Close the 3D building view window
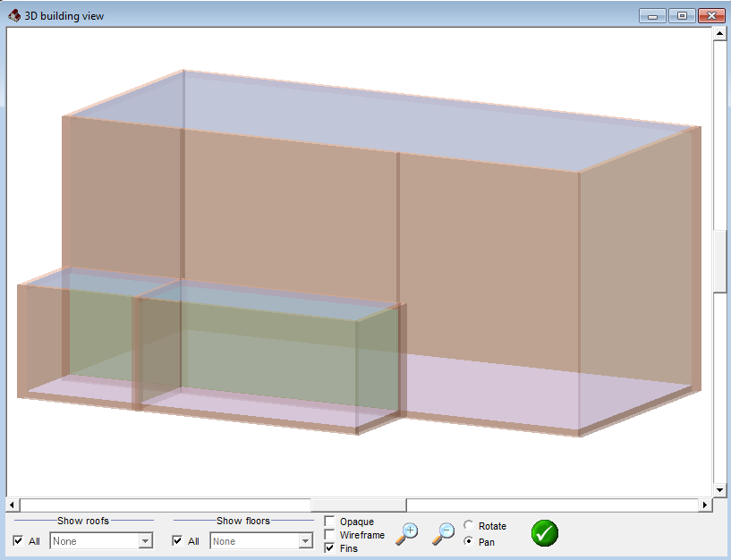The width and height of the screenshot is (731, 560). tap(711, 16)
